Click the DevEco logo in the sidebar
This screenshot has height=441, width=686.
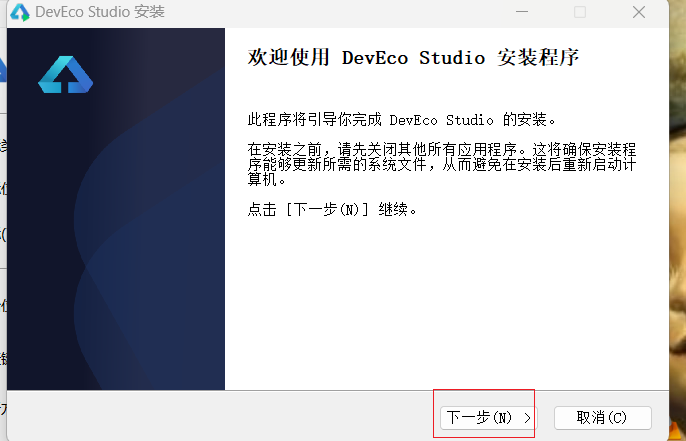tap(66, 74)
